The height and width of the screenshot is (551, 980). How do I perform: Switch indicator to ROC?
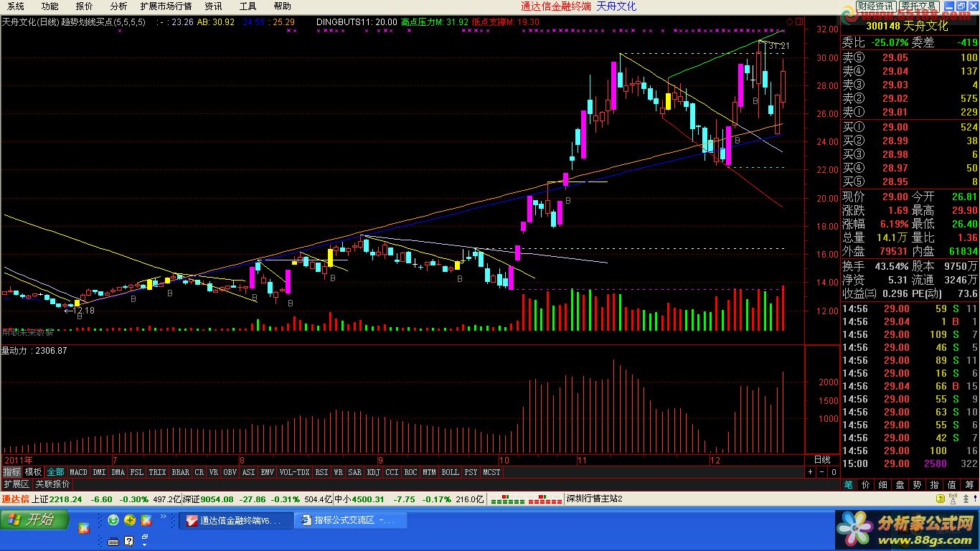[x=411, y=472]
